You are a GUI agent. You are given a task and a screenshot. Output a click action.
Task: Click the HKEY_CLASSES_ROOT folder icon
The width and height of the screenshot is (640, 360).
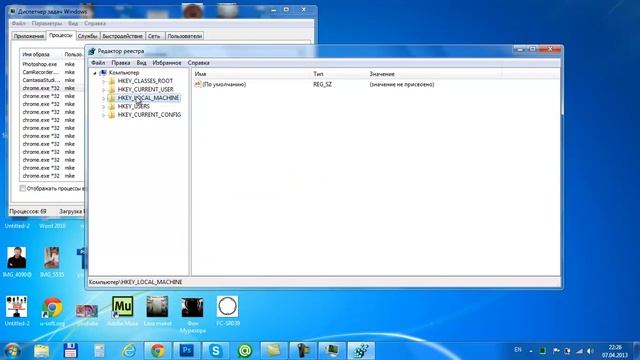[x=111, y=81]
